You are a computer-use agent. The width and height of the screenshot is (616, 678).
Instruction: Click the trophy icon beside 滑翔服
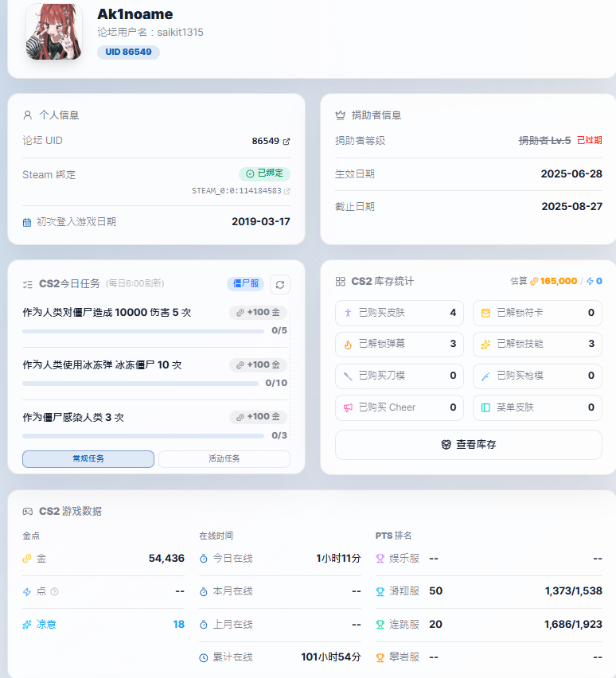380,591
